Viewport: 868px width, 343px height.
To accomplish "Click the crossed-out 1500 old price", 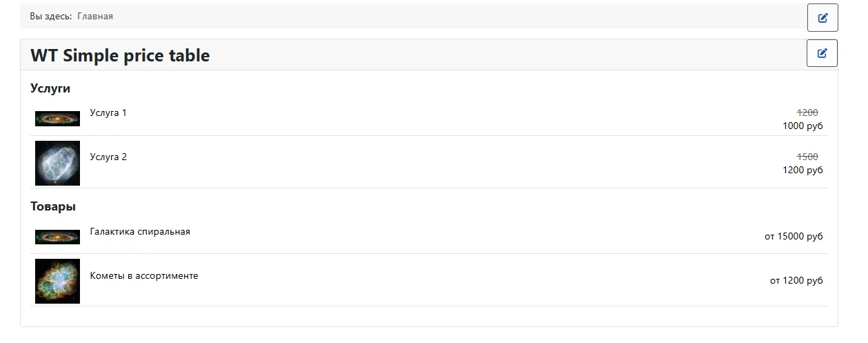I will (807, 157).
